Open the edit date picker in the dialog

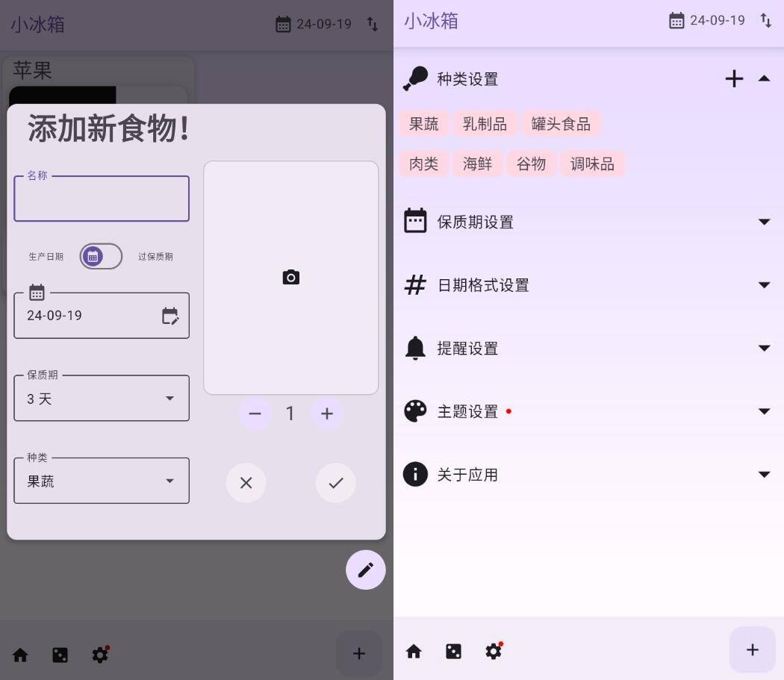tap(171, 316)
